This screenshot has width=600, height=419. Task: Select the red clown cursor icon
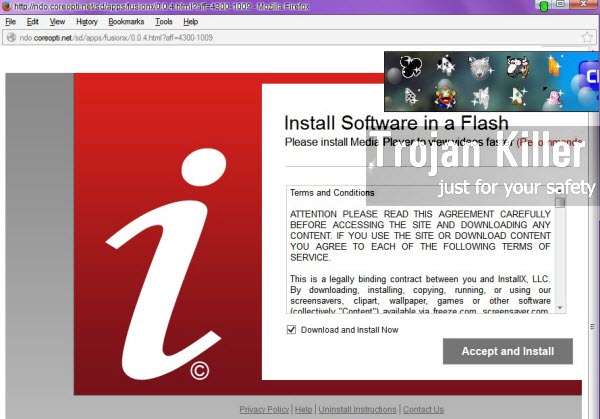pyautogui.click(x=445, y=97)
